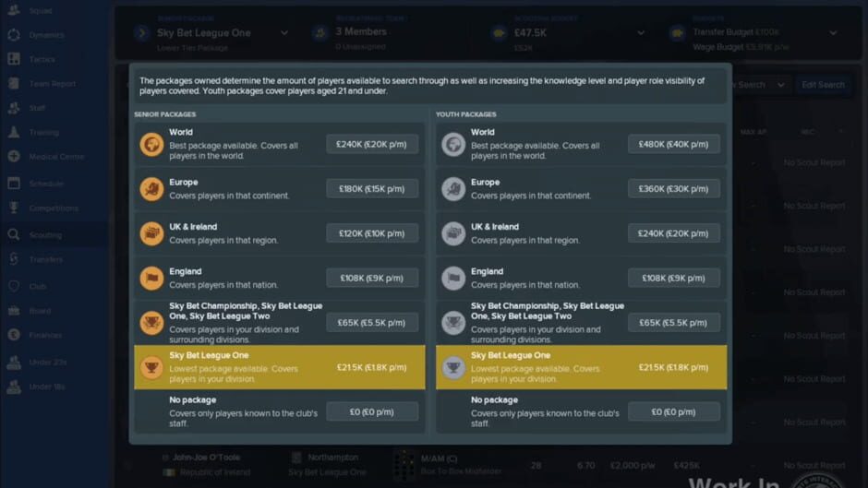
Task: Open the Staff sidebar icon
Action: pos(14,108)
